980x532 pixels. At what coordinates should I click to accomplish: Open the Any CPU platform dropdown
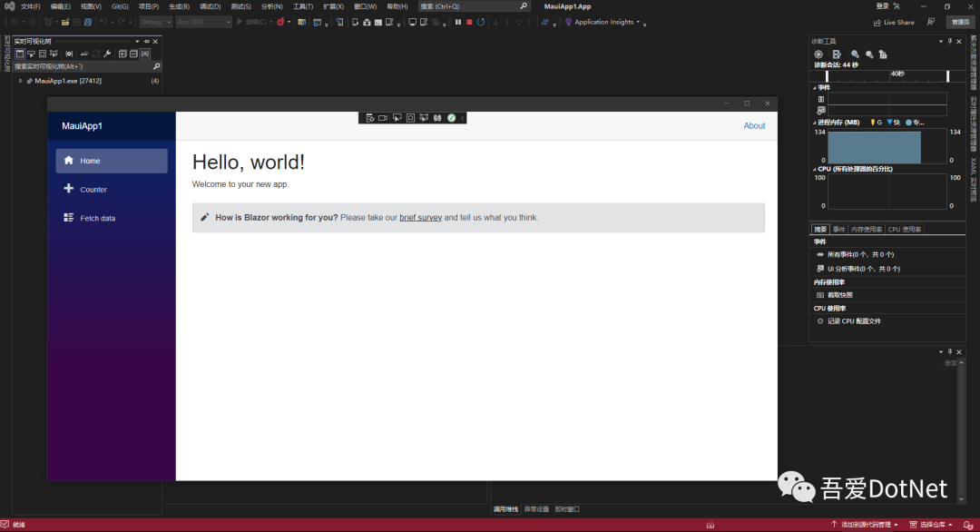[204, 22]
